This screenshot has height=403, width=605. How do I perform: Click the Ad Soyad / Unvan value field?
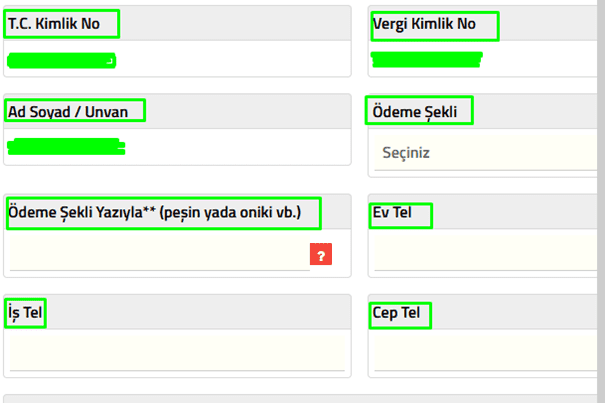tap(66, 148)
